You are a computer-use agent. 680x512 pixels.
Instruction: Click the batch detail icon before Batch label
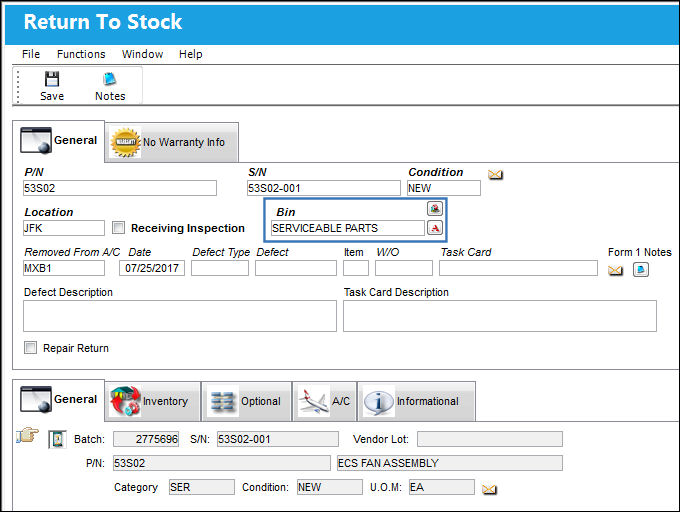pyautogui.click(x=57, y=439)
